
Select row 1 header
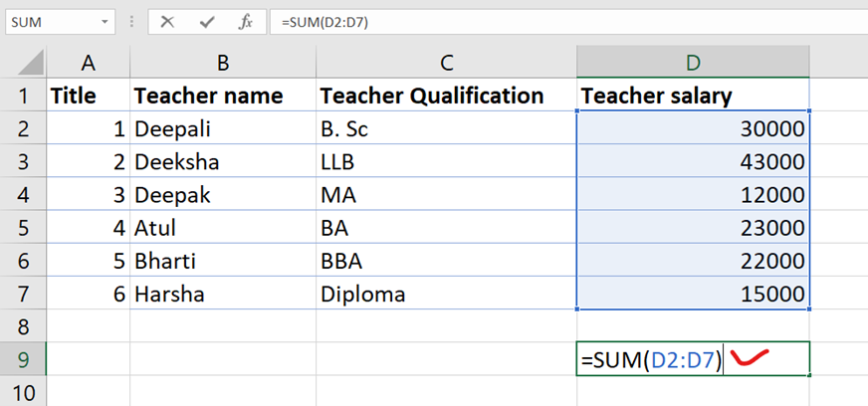(23, 97)
